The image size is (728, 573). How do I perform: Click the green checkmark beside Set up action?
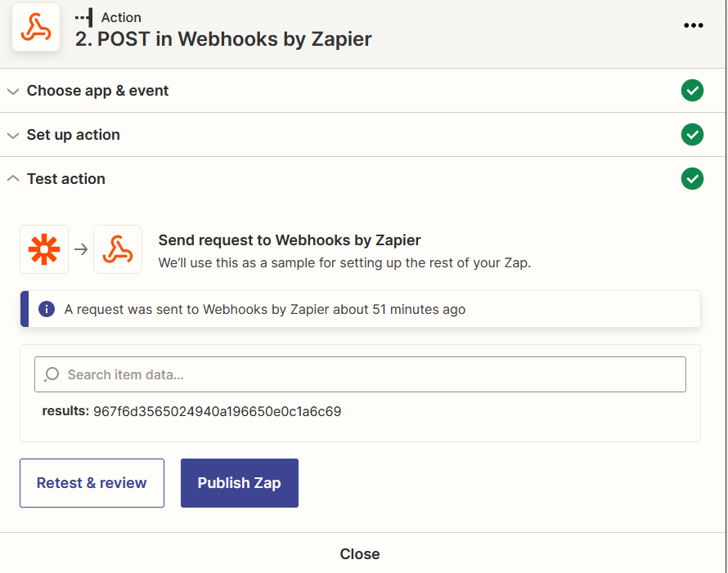pos(692,135)
